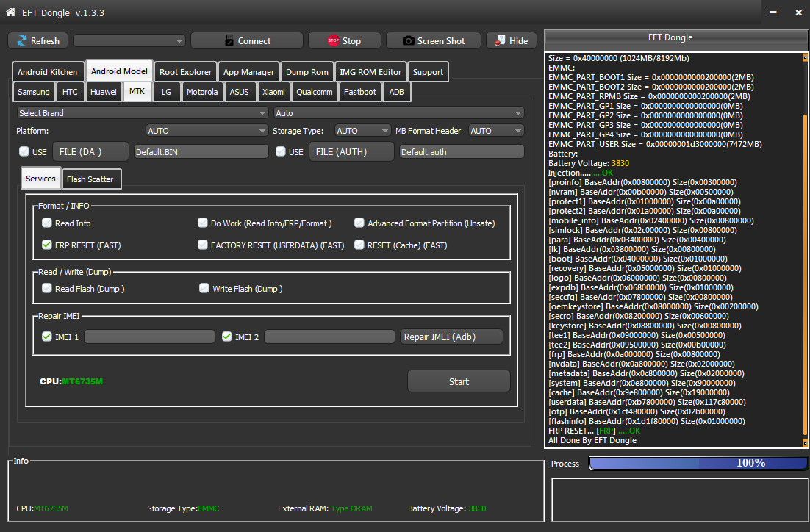
Task: Select the Android Model tab
Action: 119,71
